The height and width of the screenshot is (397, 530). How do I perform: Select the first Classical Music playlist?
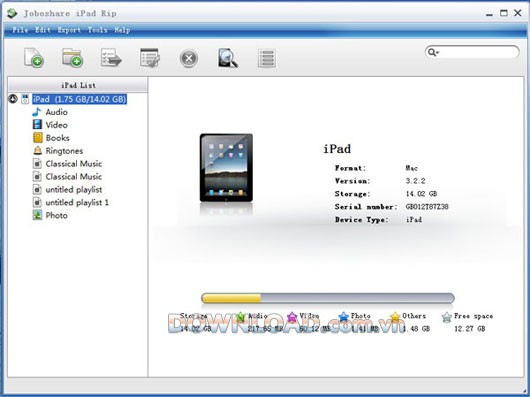tap(74, 164)
